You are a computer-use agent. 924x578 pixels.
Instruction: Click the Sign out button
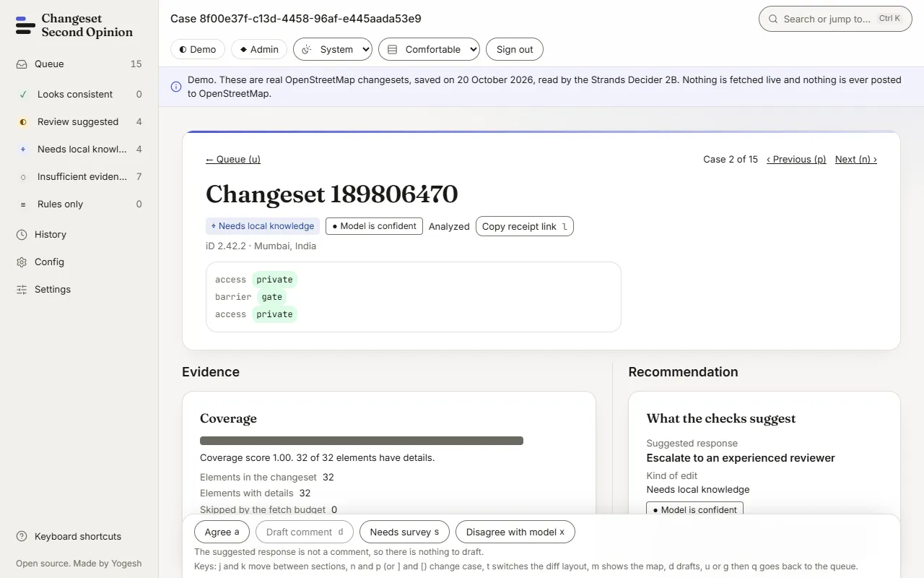(x=515, y=49)
